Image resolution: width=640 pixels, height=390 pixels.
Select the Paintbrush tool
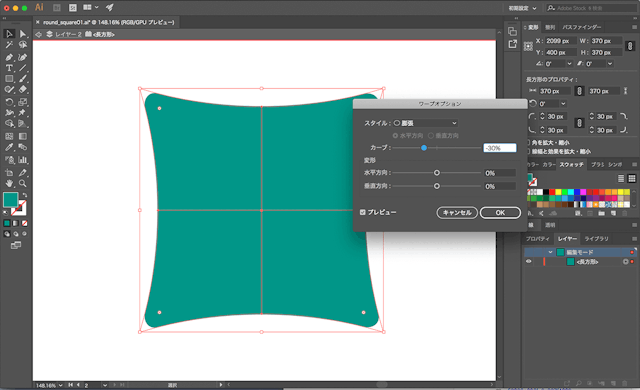pos(23,79)
